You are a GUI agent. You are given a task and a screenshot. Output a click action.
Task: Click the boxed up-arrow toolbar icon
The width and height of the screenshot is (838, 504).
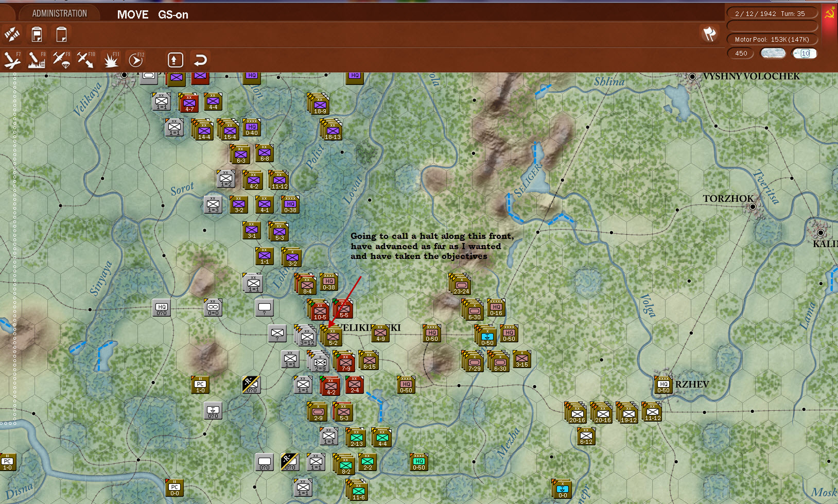pos(175,60)
